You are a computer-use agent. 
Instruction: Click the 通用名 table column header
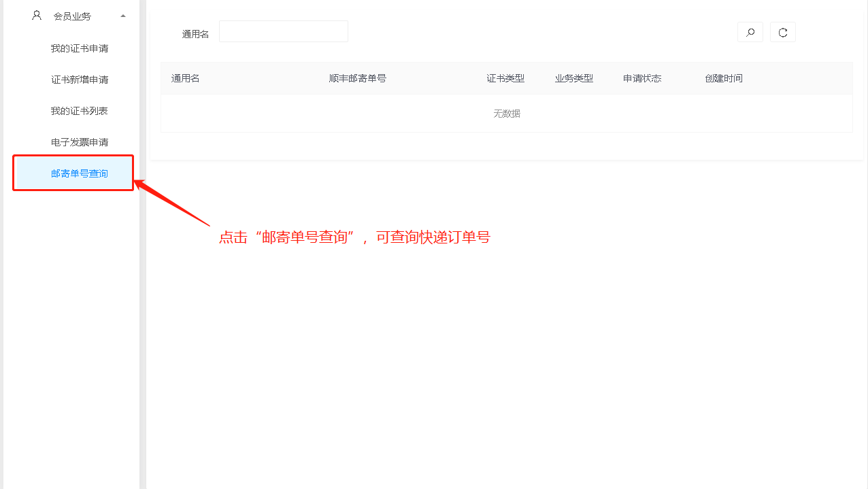pyautogui.click(x=185, y=78)
